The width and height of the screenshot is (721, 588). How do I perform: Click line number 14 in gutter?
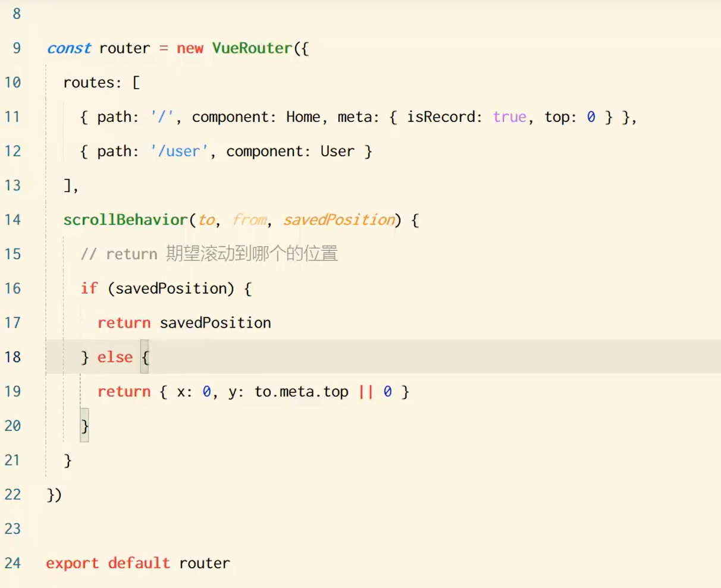tap(12, 220)
